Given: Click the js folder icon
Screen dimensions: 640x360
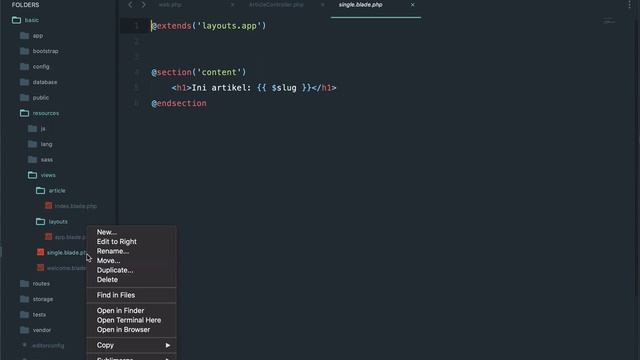Looking at the screenshot, I should [x=33, y=129].
